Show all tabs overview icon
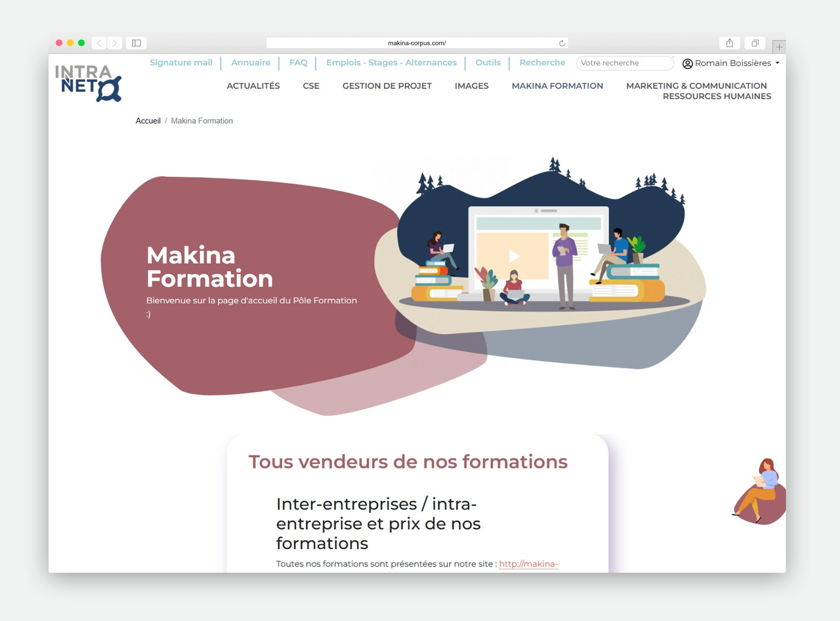The width and height of the screenshot is (840, 621). tap(755, 43)
